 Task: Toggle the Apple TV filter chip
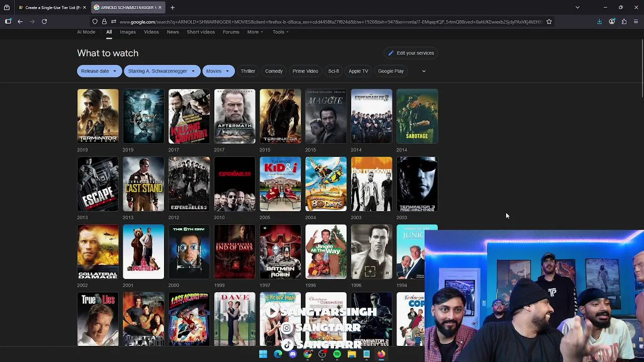pos(358,71)
